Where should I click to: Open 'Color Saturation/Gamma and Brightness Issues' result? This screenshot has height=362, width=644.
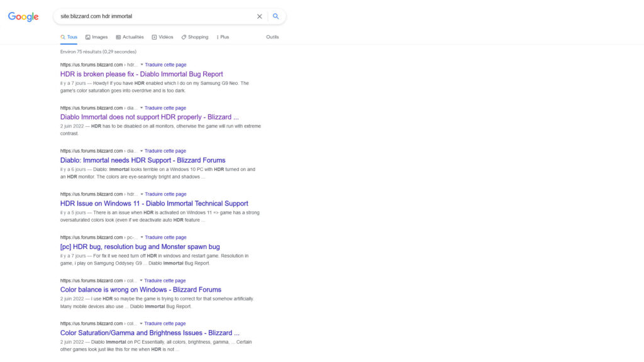(150, 333)
